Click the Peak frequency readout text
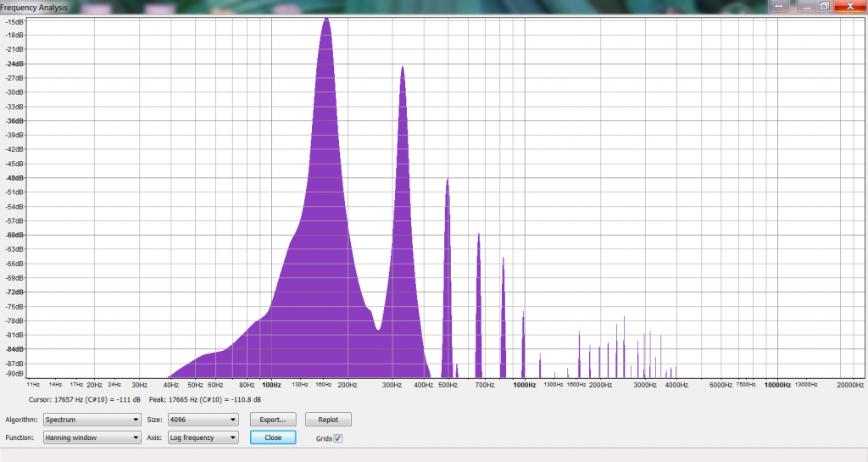This screenshot has height=462, width=868. coord(204,399)
